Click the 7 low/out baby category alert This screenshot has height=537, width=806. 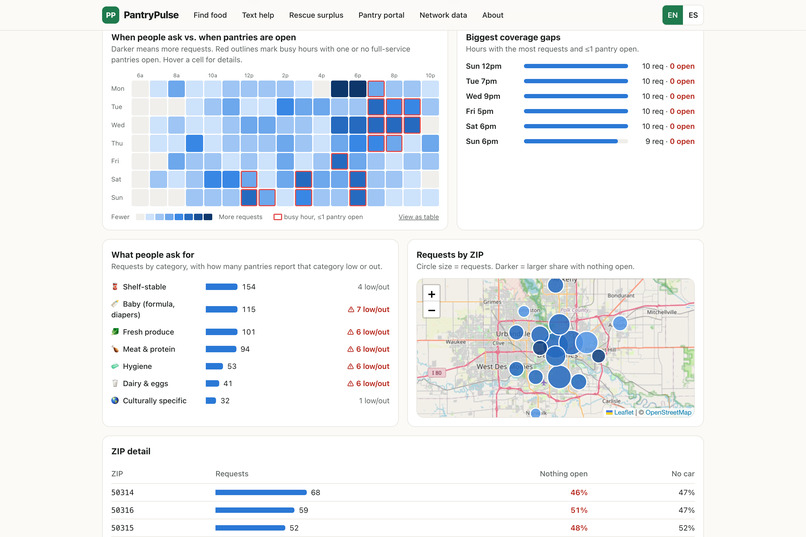(369, 309)
